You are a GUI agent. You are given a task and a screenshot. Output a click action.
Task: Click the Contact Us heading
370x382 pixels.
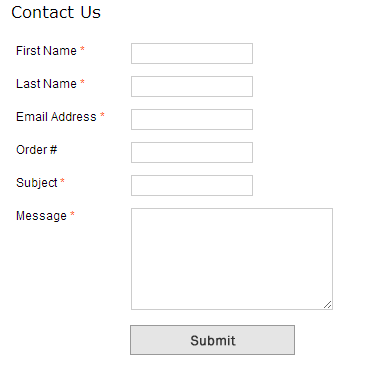click(x=56, y=13)
